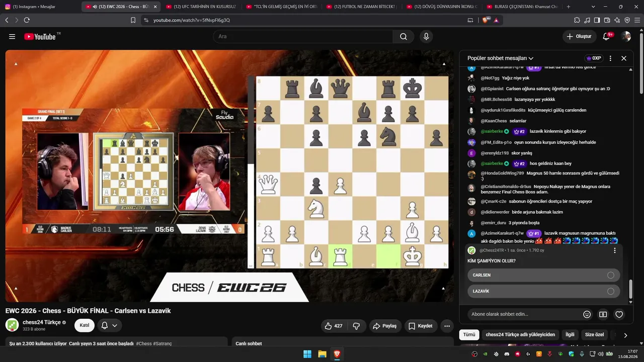Open the Brave Wallet icon
This screenshot has width=644, height=362.
(607, 20)
